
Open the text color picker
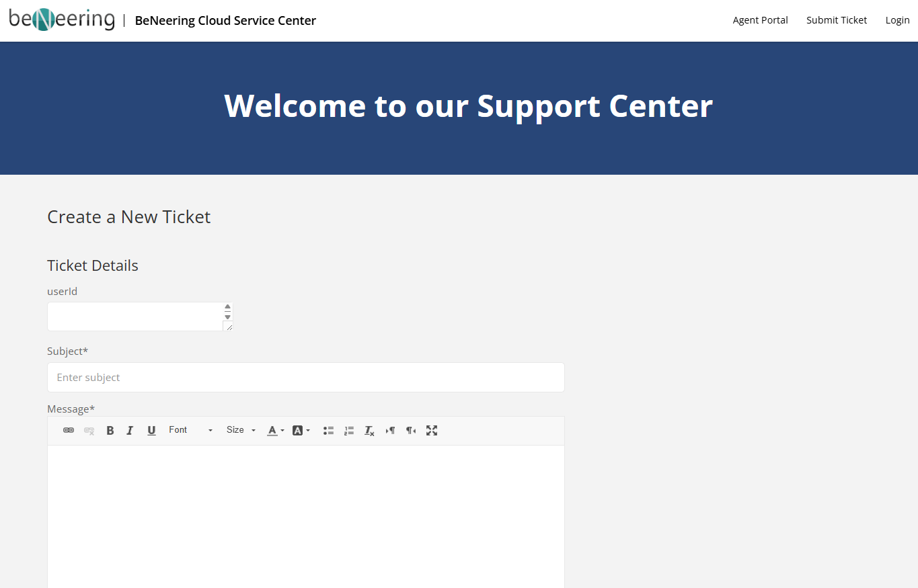point(275,431)
